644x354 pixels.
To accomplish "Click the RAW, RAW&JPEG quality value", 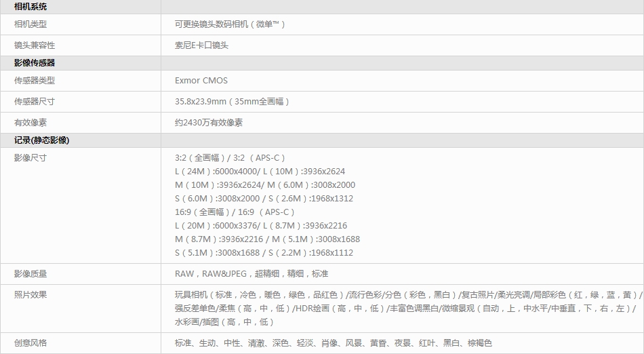I will coord(251,274).
